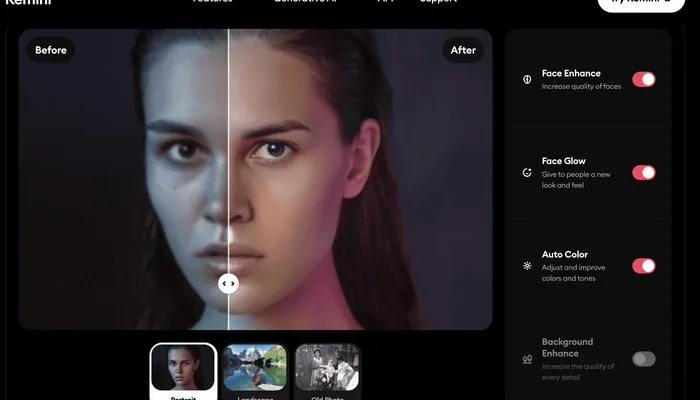Image resolution: width=700 pixels, height=400 pixels.
Task: Click the After label badge
Action: tap(463, 50)
